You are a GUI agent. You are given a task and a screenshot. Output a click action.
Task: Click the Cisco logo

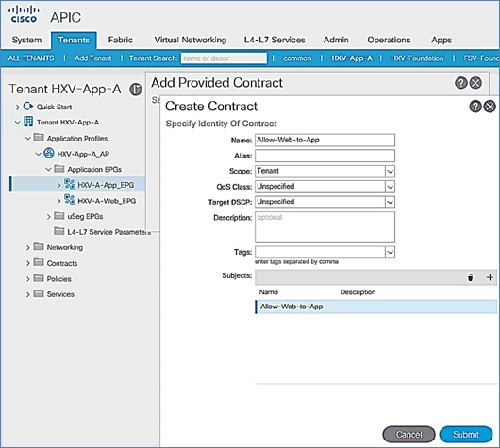point(24,15)
